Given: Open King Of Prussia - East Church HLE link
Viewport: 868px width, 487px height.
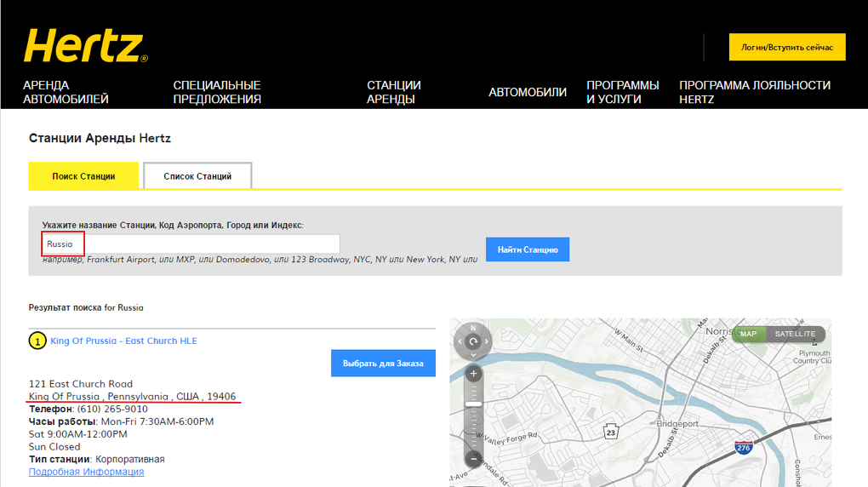Looking at the screenshot, I should pos(123,341).
